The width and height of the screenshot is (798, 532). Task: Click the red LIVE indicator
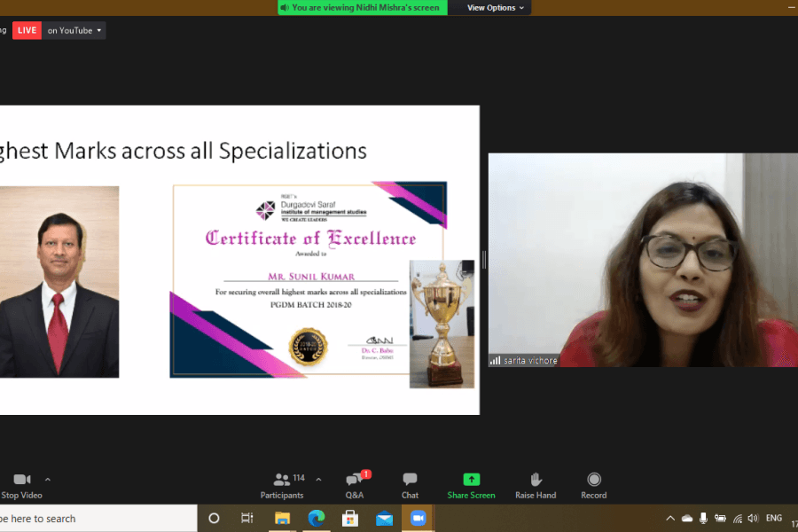coord(27,30)
